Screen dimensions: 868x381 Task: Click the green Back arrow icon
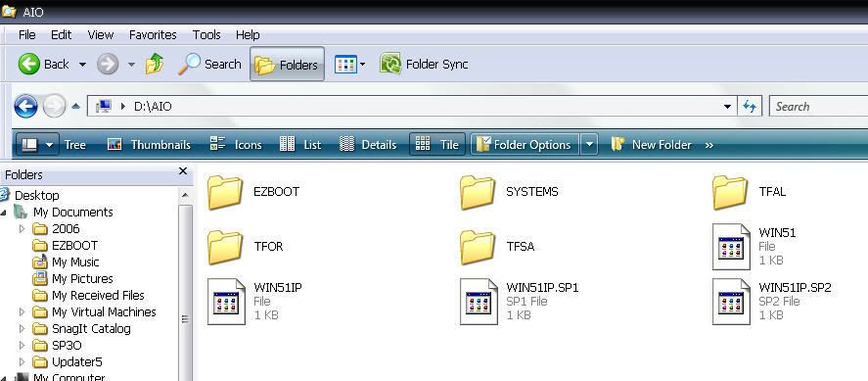[28, 65]
